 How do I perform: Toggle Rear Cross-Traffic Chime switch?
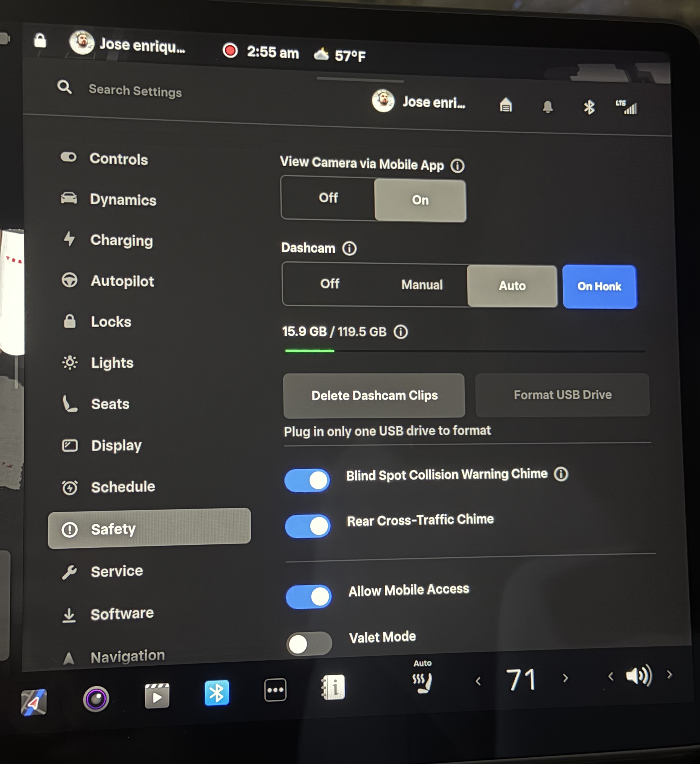coord(308,526)
